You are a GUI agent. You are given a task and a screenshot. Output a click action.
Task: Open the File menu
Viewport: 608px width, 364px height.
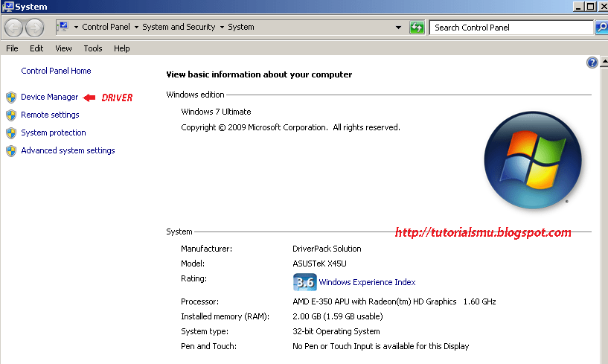pyautogui.click(x=12, y=48)
